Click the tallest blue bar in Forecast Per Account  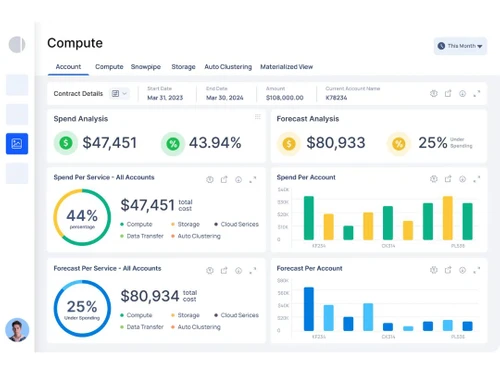pos(309,309)
